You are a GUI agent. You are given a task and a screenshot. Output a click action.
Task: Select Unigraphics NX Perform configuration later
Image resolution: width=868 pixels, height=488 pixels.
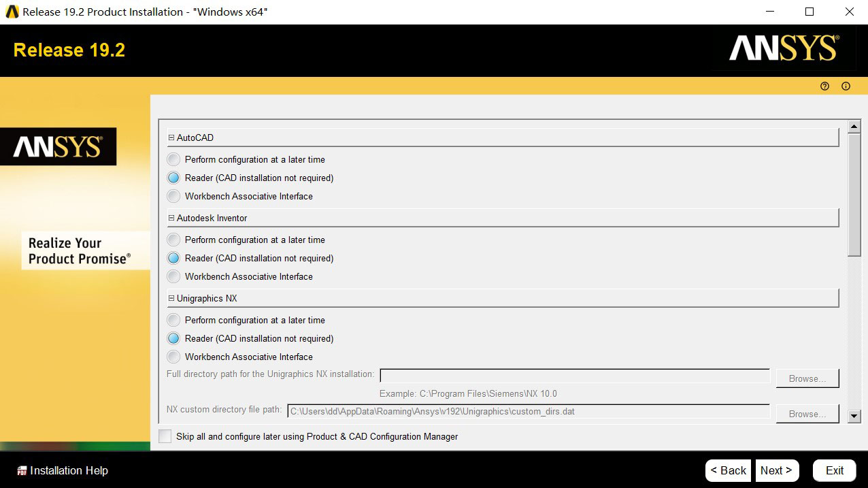174,320
